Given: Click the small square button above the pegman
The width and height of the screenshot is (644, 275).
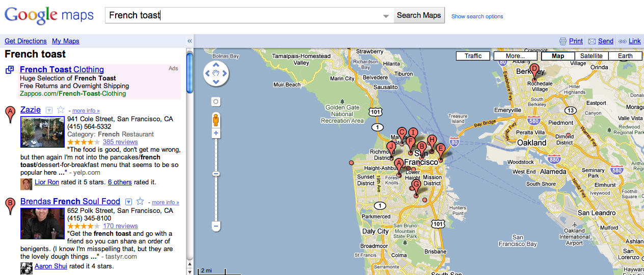Looking at the screenshot, I should click(216, 102).
